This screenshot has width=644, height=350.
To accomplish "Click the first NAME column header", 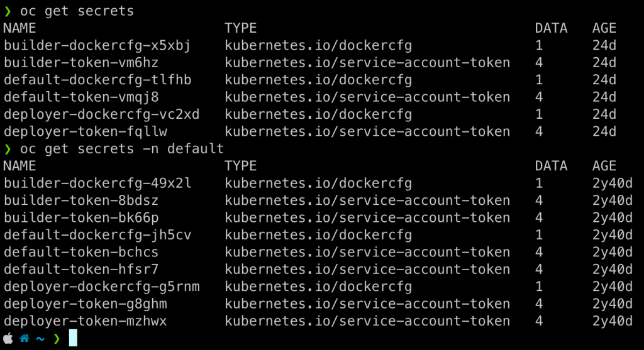I will click(x=19, y=28).
